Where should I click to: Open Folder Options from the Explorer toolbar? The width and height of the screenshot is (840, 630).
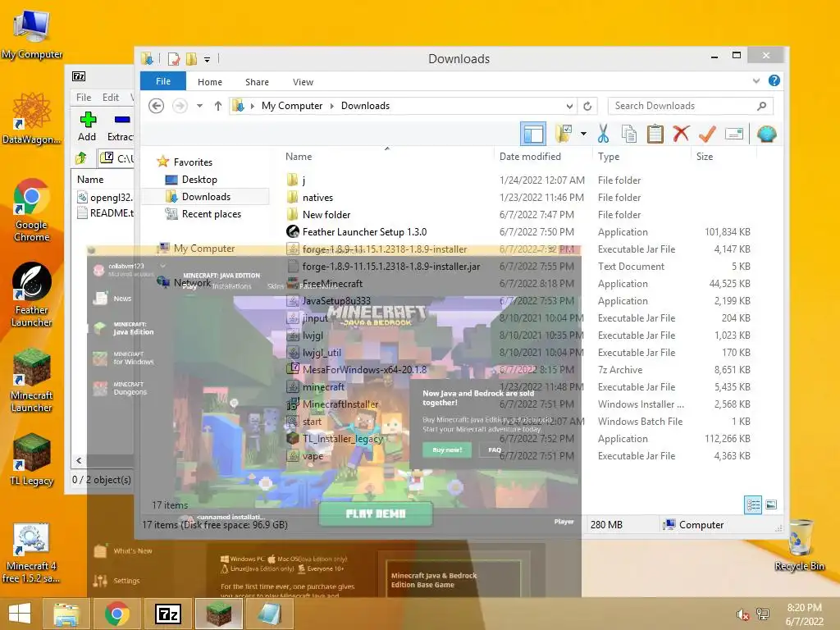click(564, 134)
